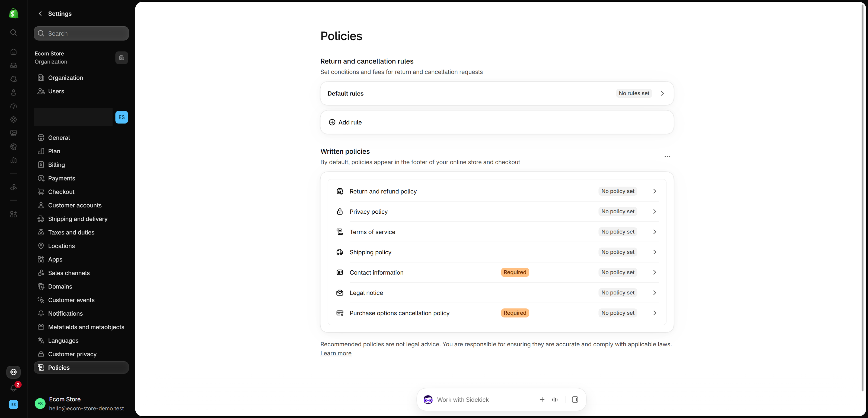Open Legal notice chevron

(x=654, y=293)
